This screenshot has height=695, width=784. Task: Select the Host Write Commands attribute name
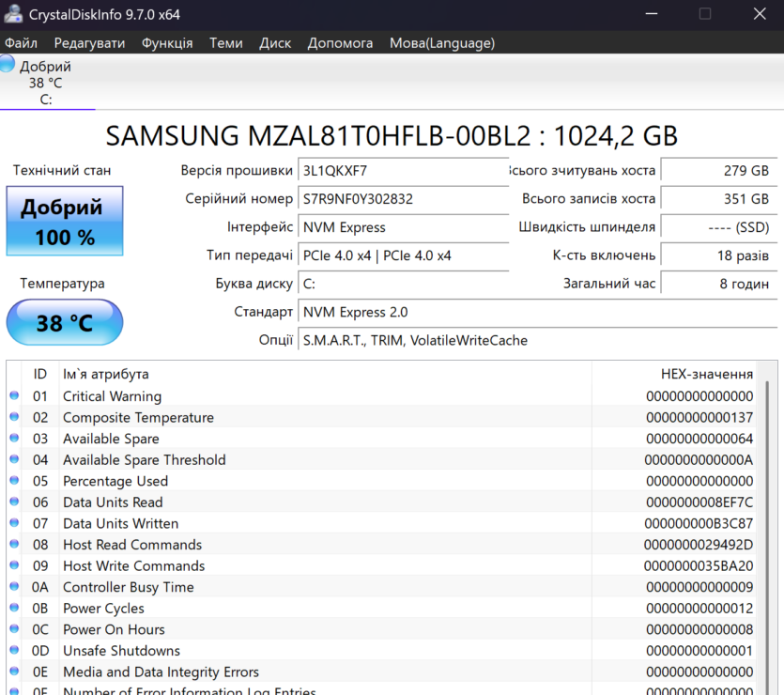134,565
